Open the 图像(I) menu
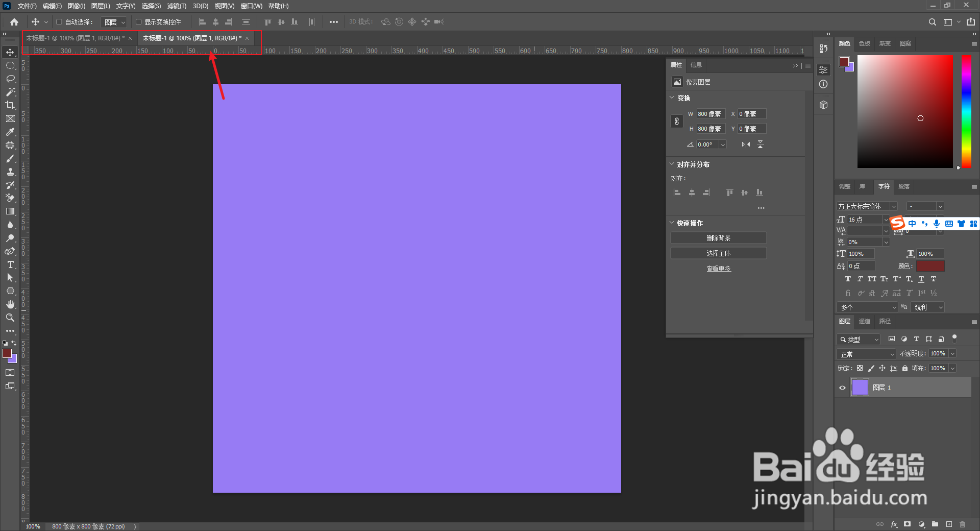 click(77, 6)
